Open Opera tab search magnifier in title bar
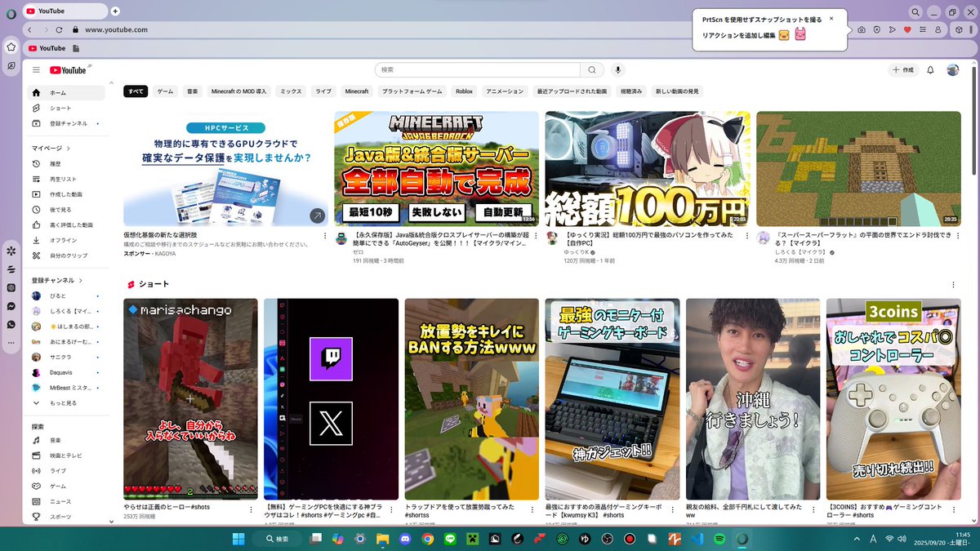This screenshot has height=551, width=980. 915,11
